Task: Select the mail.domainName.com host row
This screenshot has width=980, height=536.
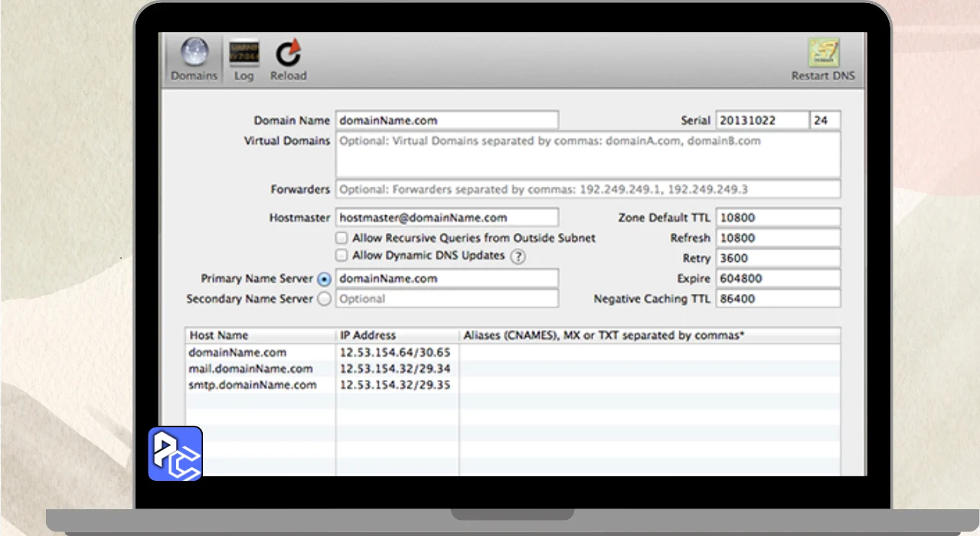Action: 251,369
